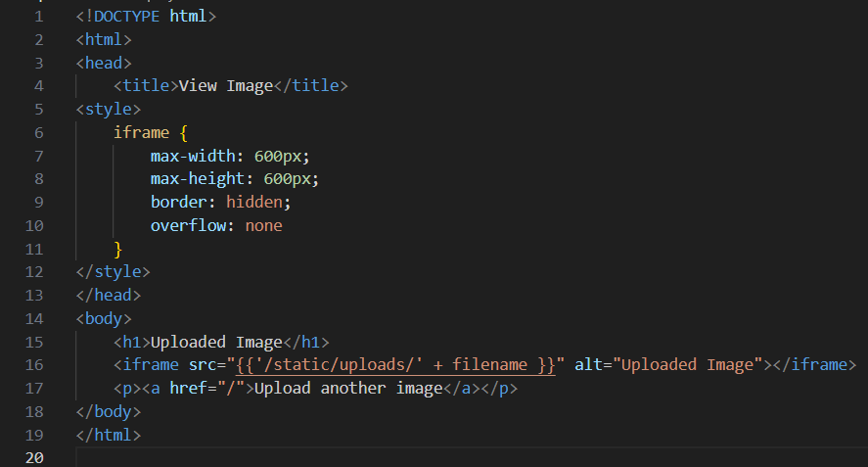Click the closing head tag on line 13
Image resolution: width=868 pixels, height=467 pixels.
pyautogui.click(x=108, y=296)
